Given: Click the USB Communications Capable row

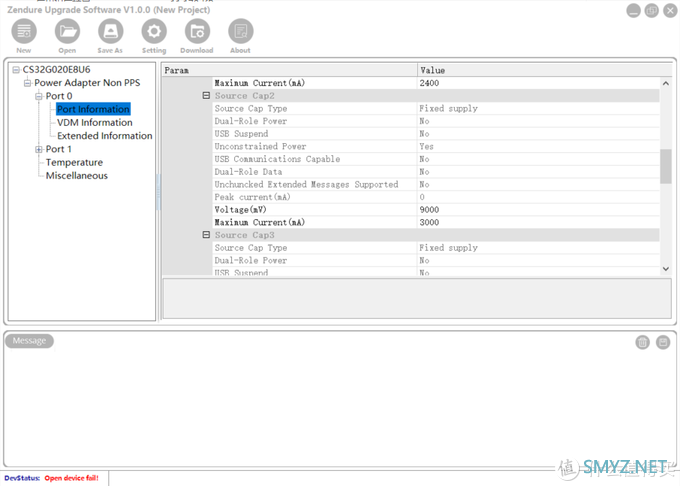Looking at the screenshot, I should tap(436, 159).
